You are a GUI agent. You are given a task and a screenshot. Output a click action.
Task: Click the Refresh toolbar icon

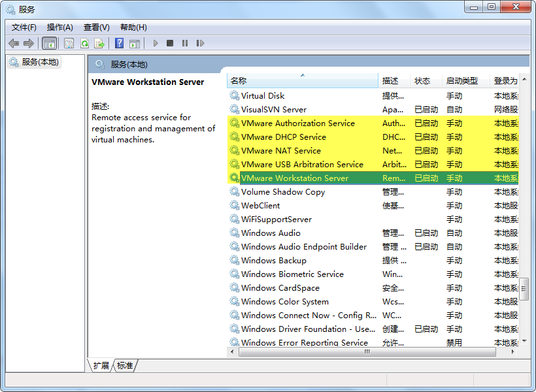point(84,43)
